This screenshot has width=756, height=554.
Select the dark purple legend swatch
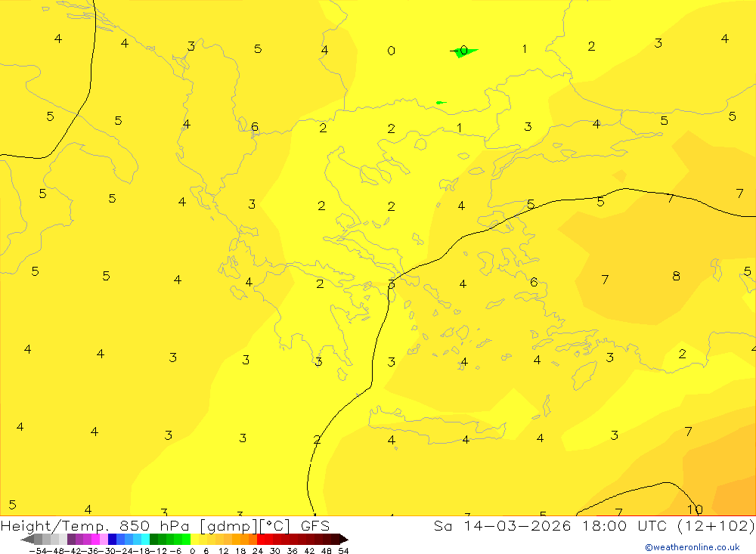pyautogui.click(x=71, y=540)
